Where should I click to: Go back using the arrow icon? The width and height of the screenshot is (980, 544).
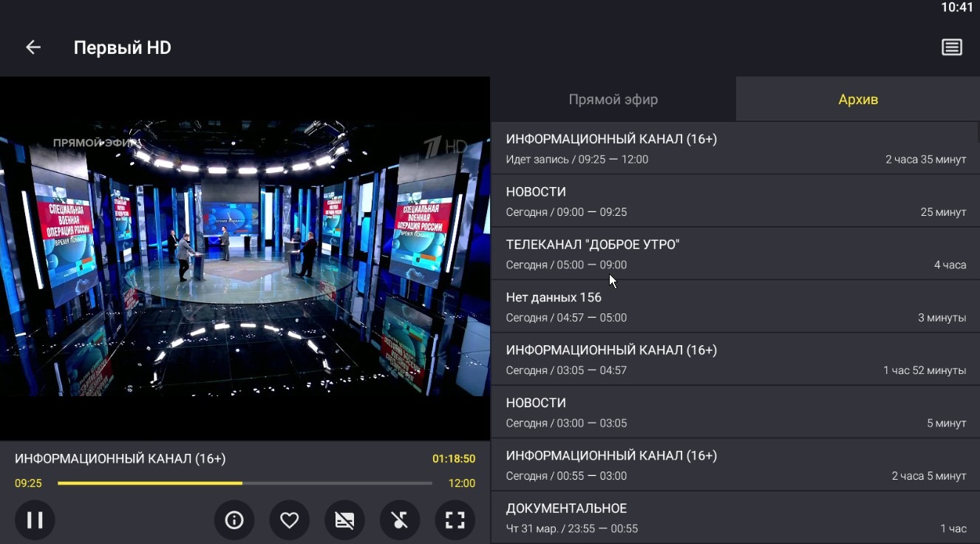(x=33, y=48)
